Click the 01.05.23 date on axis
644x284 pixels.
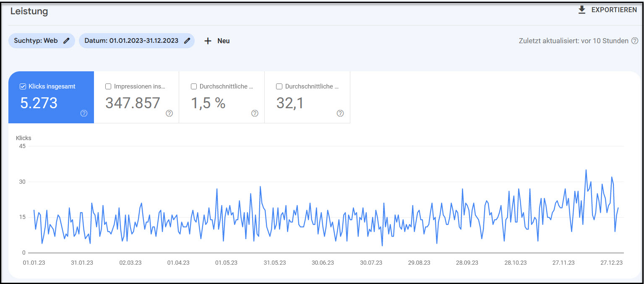(226, 263)
